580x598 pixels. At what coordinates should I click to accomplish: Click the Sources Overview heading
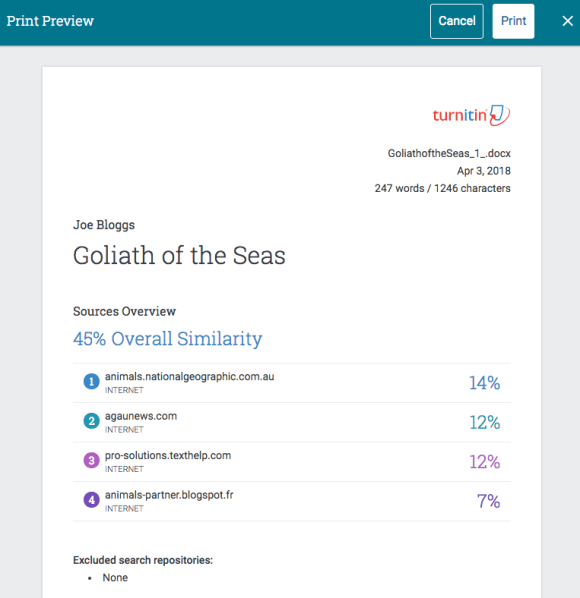click(124, 312)
